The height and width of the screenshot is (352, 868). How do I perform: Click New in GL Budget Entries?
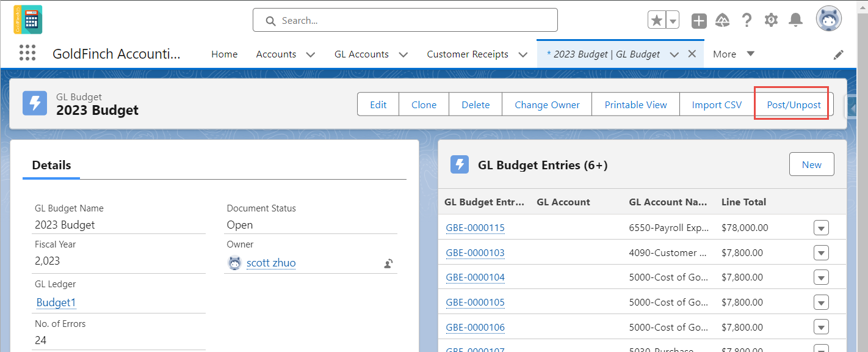point(811,164)
